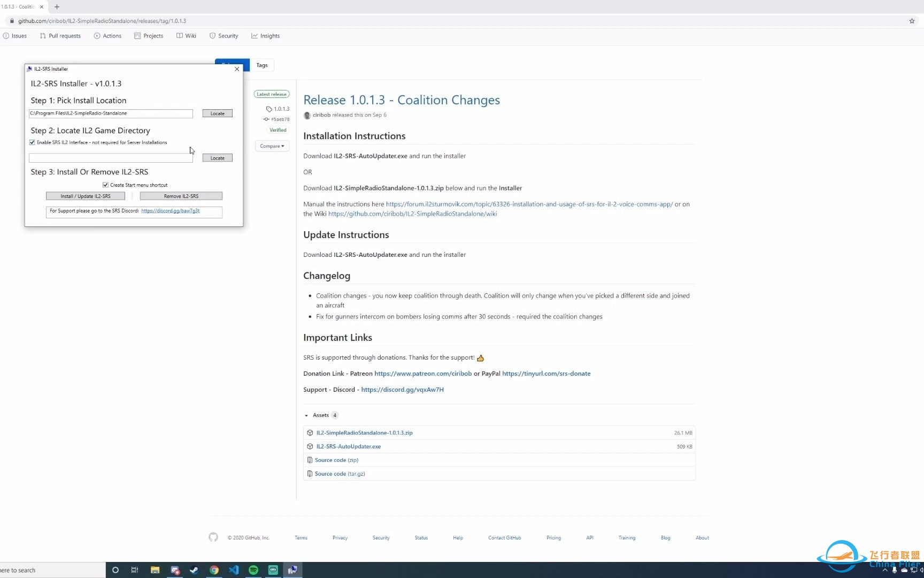Open ciribob author profile link
Viewport: 924px width, 578px height.
321,115
